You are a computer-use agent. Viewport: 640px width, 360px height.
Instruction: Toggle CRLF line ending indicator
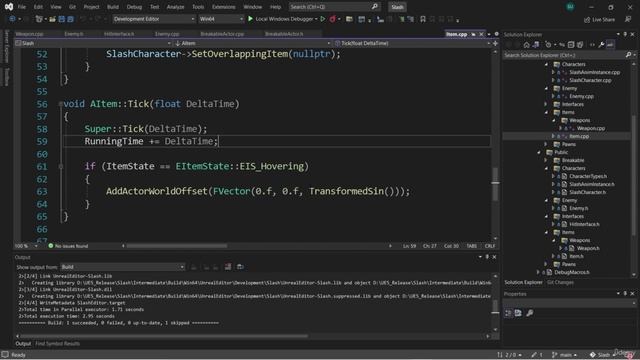[490, 246]
